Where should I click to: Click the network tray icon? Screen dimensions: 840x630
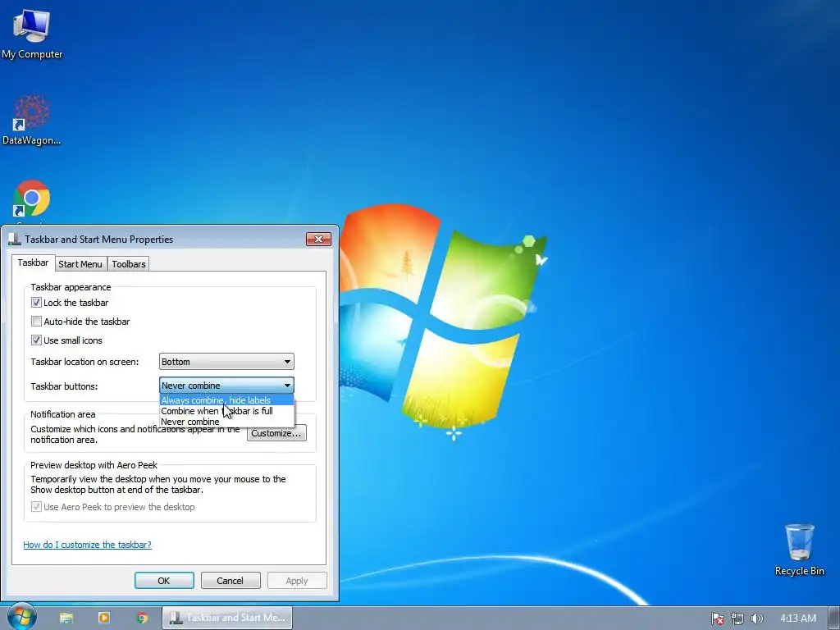737,619
